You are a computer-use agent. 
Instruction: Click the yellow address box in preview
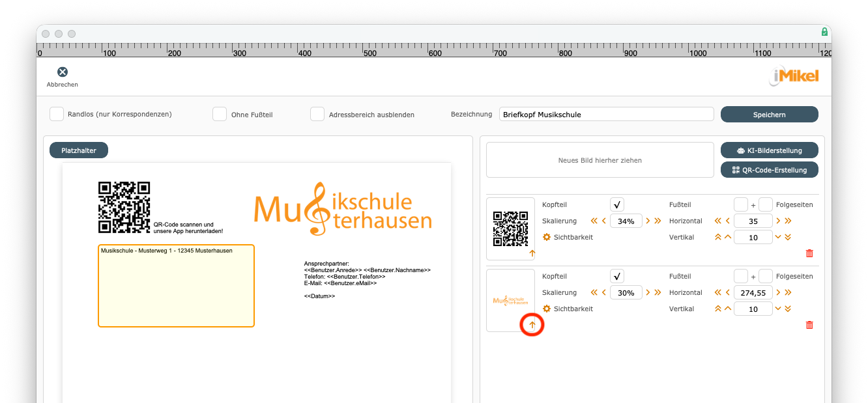pos(176,286)
